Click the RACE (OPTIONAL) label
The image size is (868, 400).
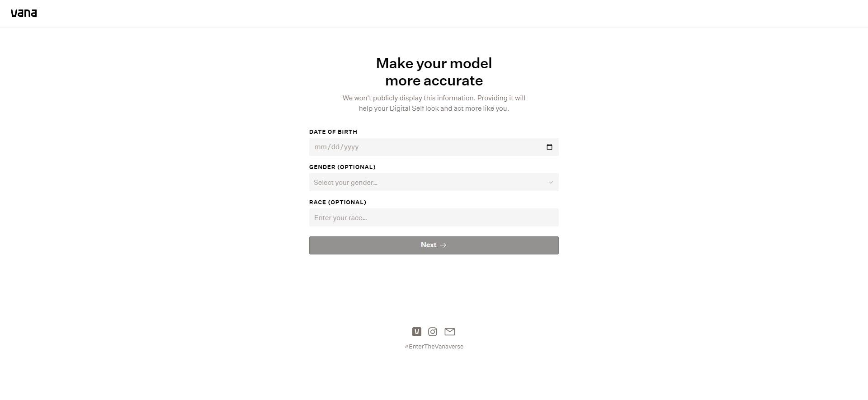338,202
